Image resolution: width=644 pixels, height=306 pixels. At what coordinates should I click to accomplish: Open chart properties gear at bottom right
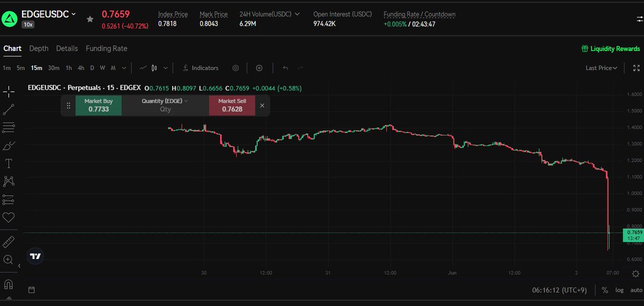635,273
